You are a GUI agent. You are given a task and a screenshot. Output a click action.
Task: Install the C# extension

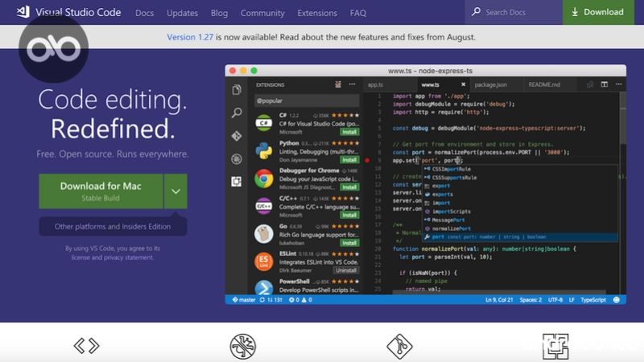coord(349,132)
